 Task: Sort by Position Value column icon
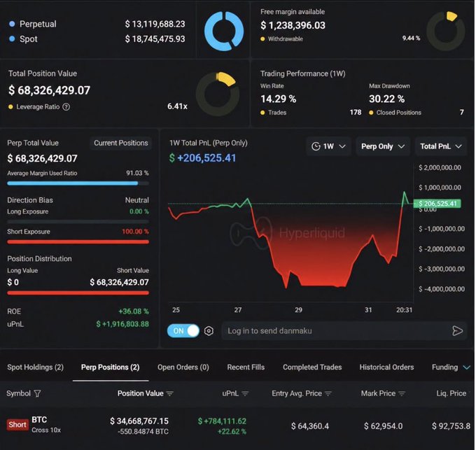170,393
